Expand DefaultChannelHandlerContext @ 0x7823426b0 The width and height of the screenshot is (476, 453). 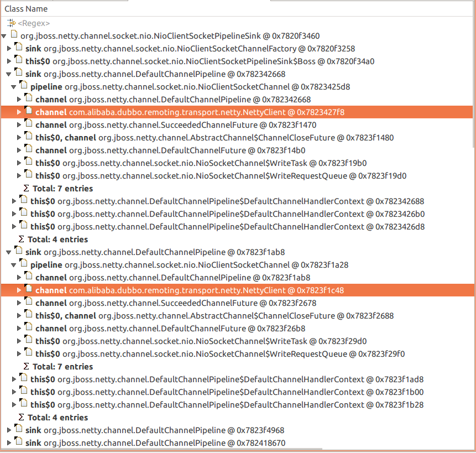14,214
